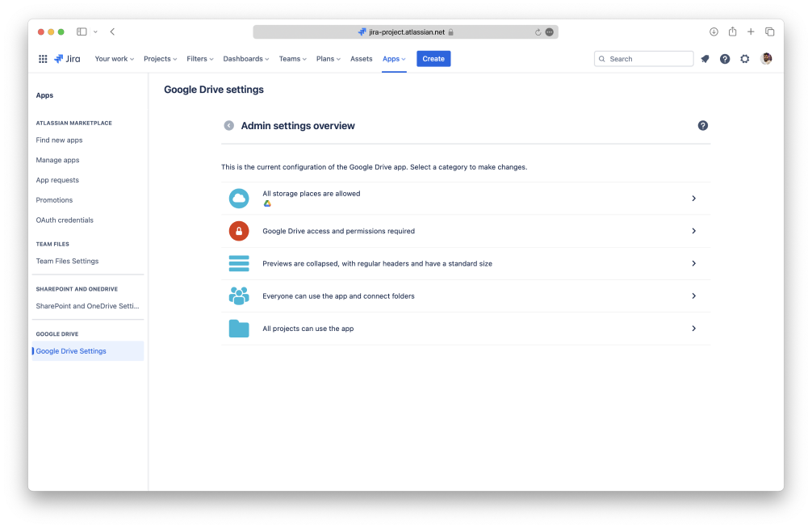812x528 pixels.
Task: Click the Google Drive logo under storage places
Action: 267,203
